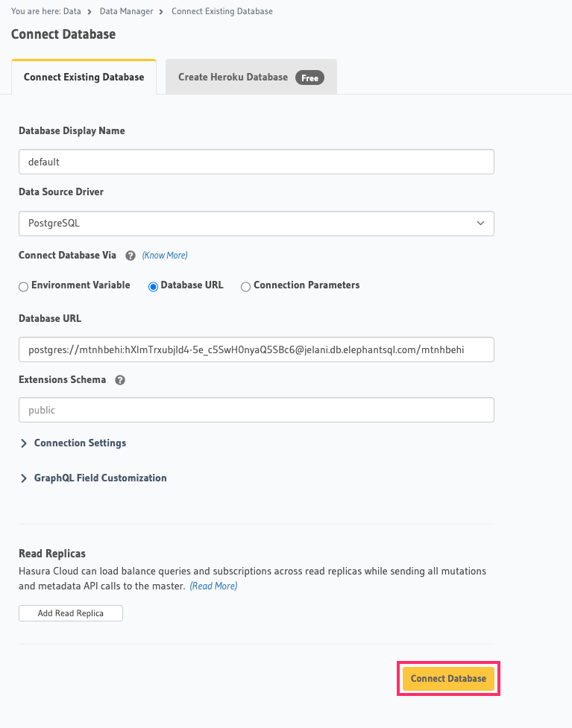Open the Data Source Driver selector
This screenshot has width=572, height=728.
[256, 223]
